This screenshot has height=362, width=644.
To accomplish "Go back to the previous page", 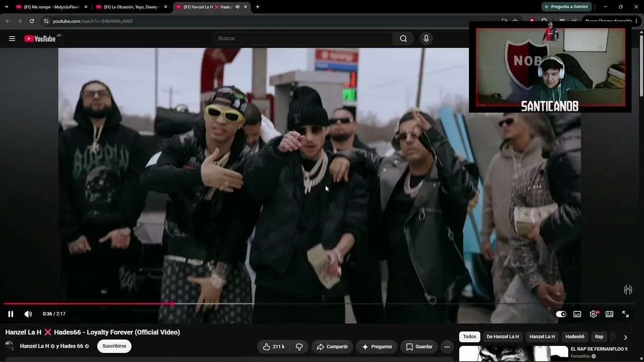I will [x=8, y=21].
